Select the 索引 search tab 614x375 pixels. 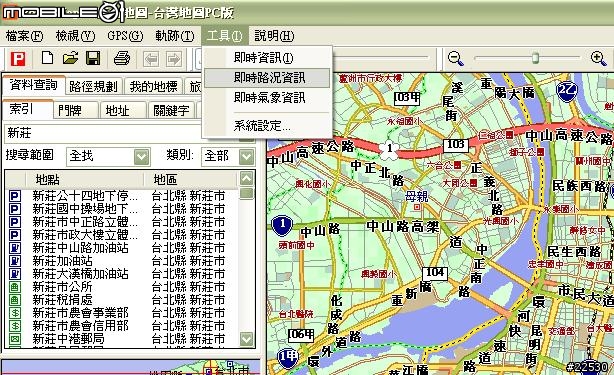coord(27,109)
